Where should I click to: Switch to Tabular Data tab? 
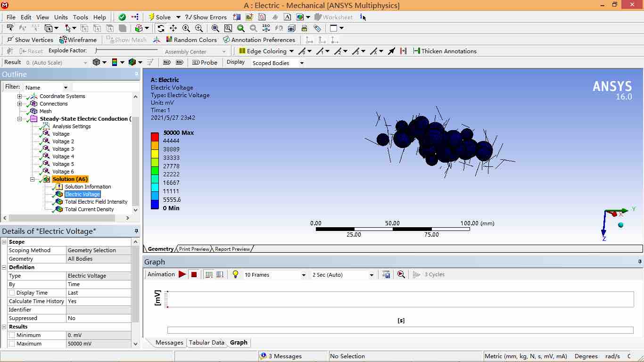click(206, 343)
